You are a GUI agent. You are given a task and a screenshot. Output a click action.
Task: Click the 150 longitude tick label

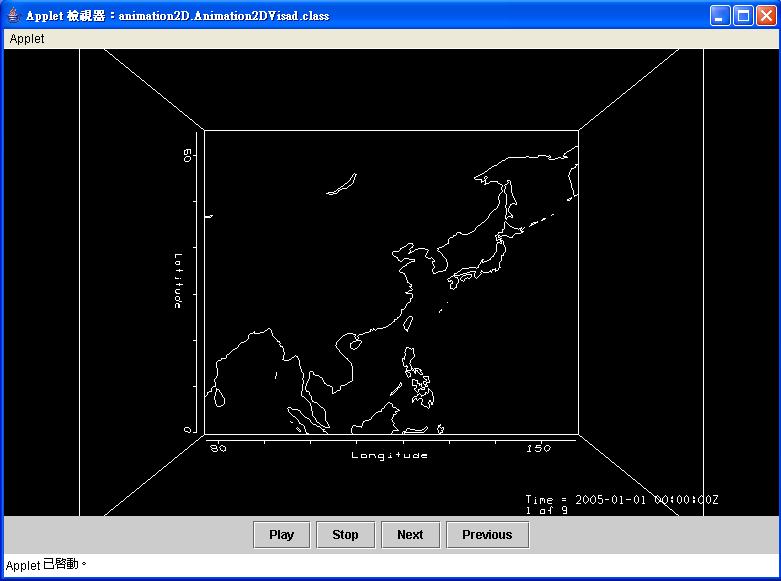(538, 449)
